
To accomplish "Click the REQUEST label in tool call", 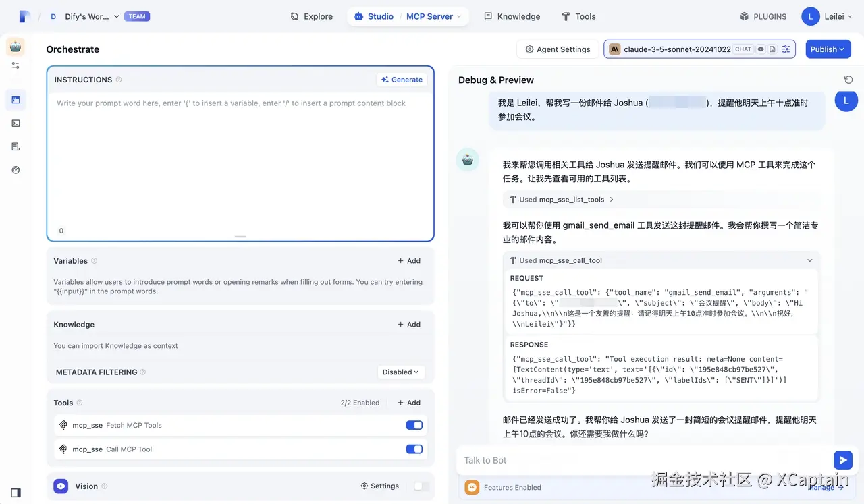I will pyautogui.click(x=526, y=278).
